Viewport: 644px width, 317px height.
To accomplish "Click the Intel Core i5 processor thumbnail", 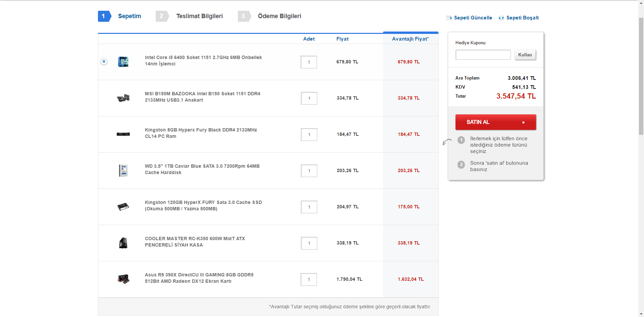I will 123,62.
